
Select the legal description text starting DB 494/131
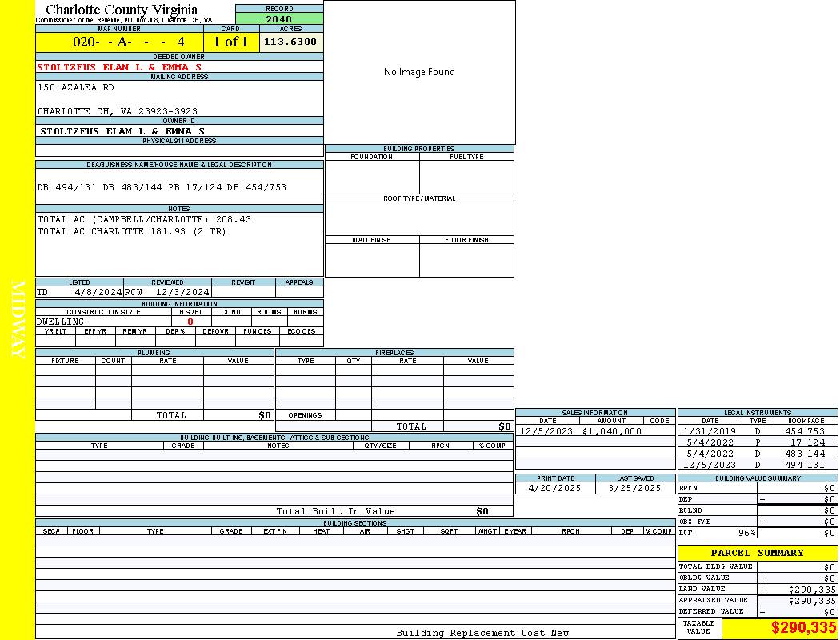(162, 187)
